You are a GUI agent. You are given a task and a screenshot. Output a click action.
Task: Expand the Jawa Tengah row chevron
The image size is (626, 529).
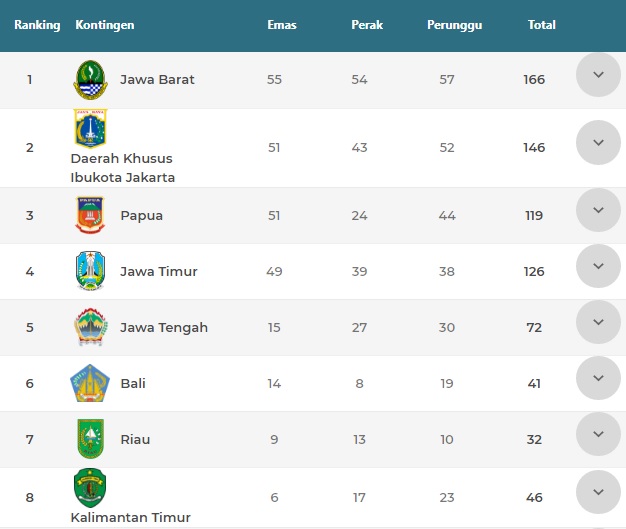pyautogui.click(x=598, y=322)
